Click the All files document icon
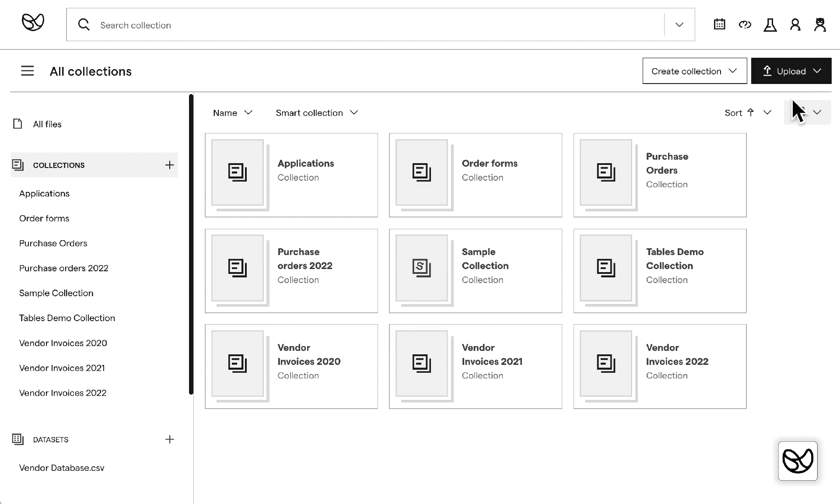Viewport: 840px width, 504px height. point(17,124)
